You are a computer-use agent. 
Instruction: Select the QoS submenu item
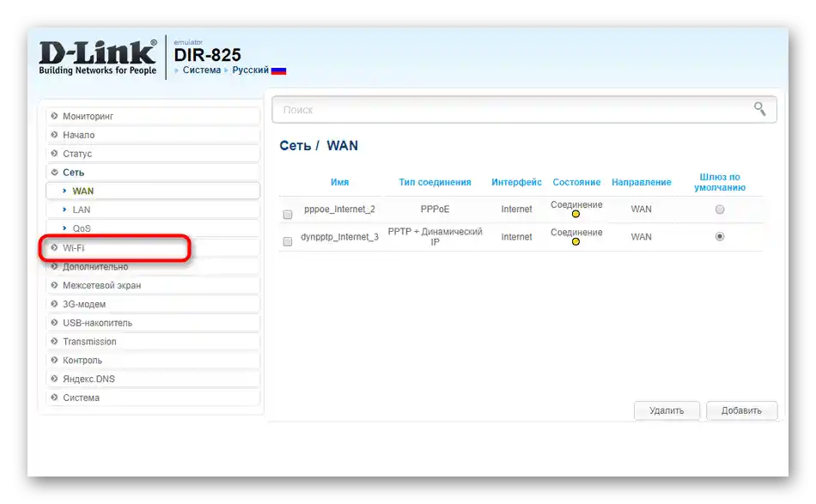coord(153,228)
